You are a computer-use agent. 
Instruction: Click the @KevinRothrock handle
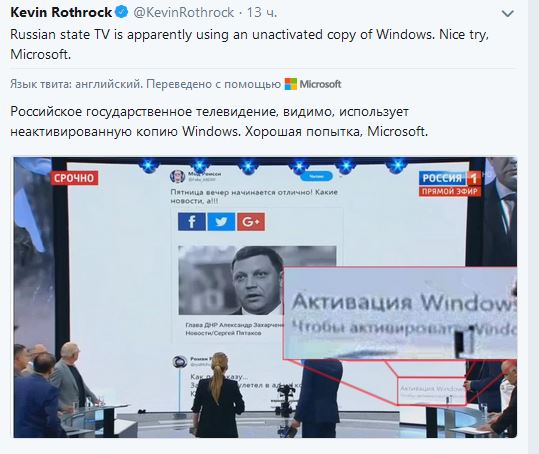coord(184,13)
